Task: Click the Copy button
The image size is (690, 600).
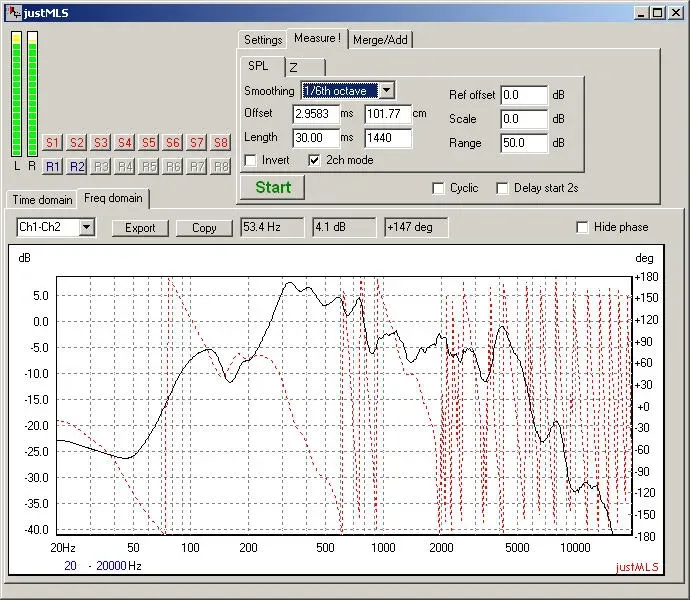Action: (x=204, y=228)
